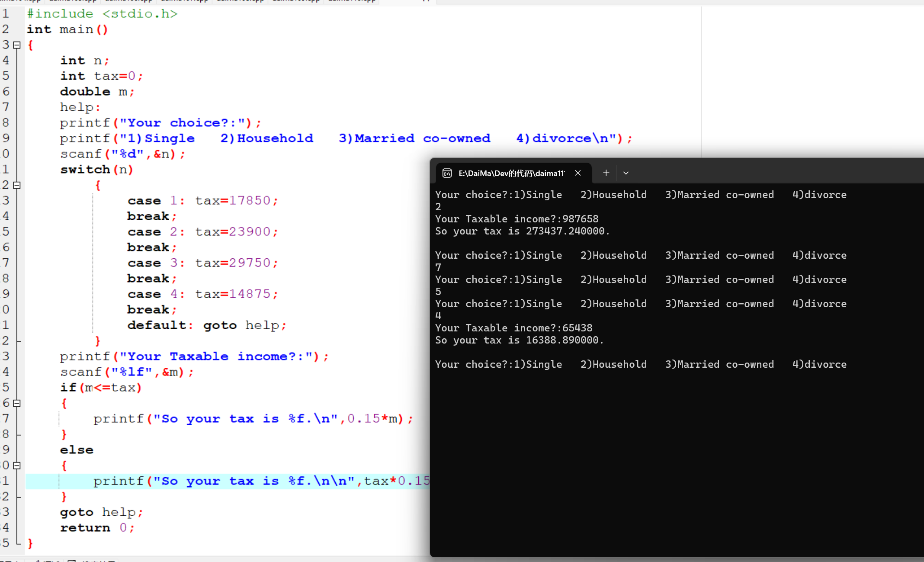This screenshot has height=562, width=924.
Task: Select the E:\DaiMa terminal tab title
Action: pos(511,173)
